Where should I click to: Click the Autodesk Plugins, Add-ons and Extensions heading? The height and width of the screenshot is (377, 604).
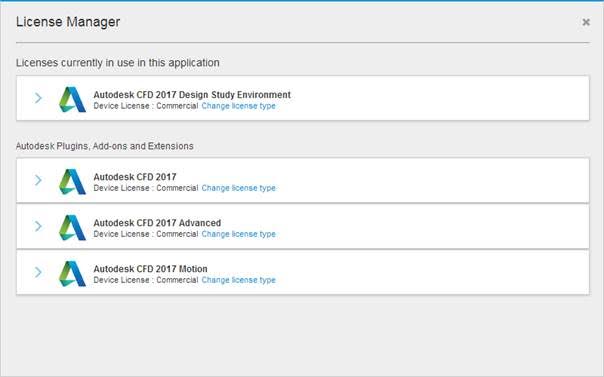[105, 146]
